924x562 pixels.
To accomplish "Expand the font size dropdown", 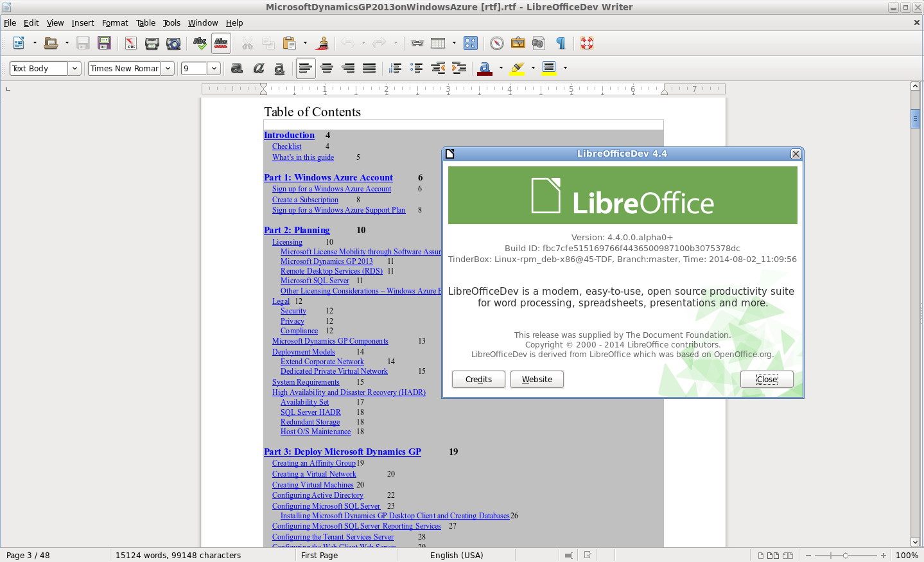I will point(214,68).
